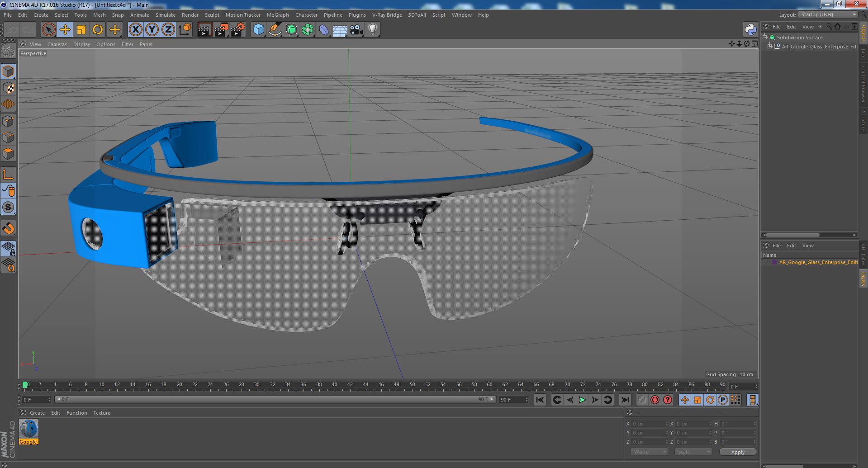Open material manager Create menu

coord(37,413)
